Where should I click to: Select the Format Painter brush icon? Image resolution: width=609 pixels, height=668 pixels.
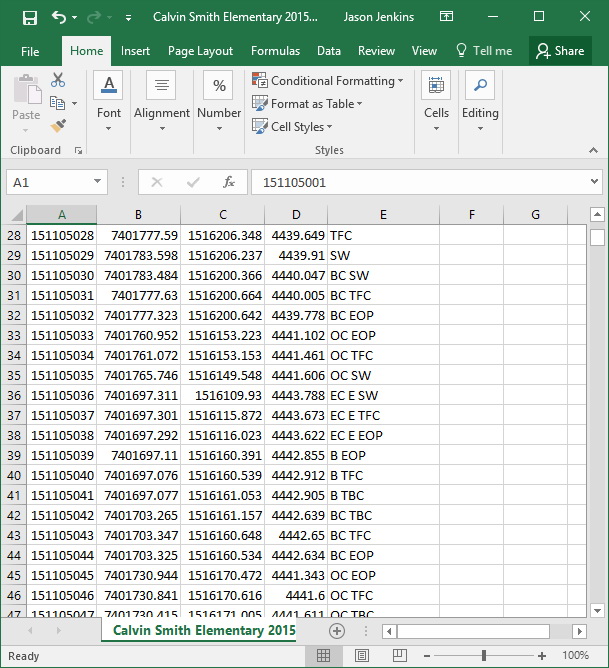point(57,126)
